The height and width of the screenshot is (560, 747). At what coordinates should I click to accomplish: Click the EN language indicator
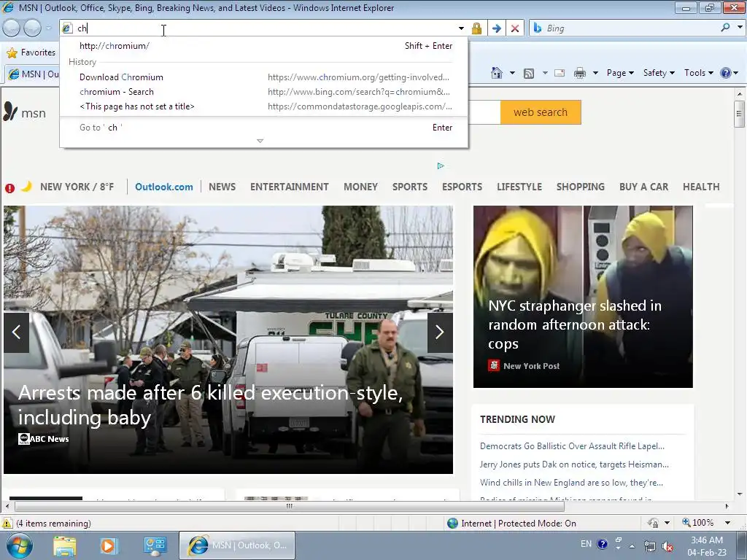586,544
